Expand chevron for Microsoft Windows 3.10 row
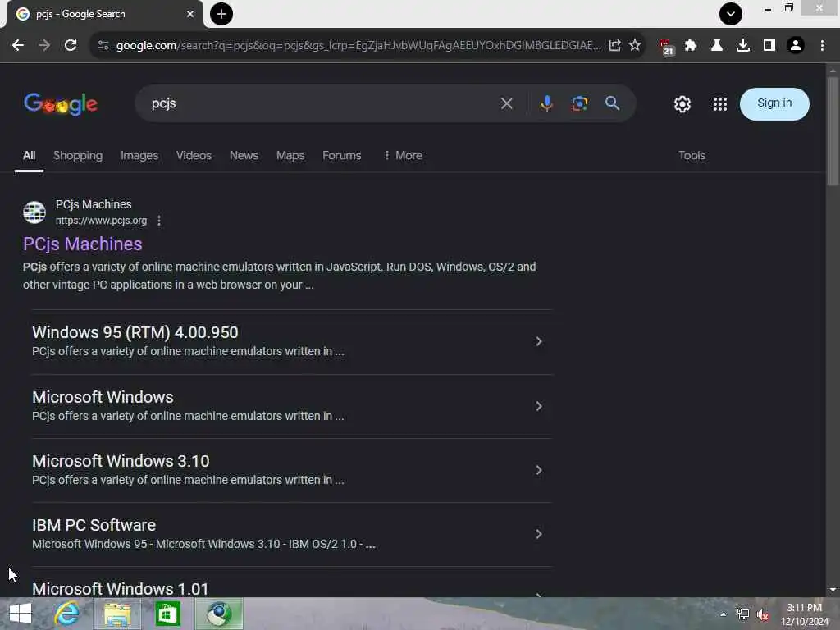This screenshot has height=630, width=840. click(539, 470)
